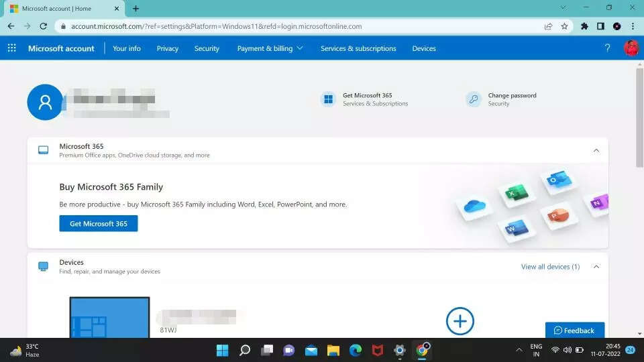The image size is (644, 362).
Task: Click the Get Microsoft 365 button
Action: pos(99,223)
